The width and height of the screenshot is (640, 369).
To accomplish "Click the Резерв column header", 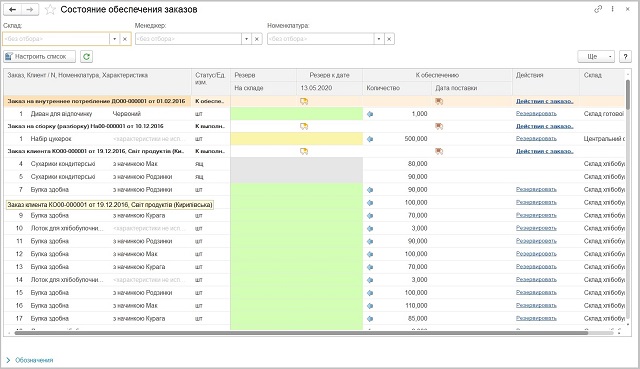I will (263, 75).
